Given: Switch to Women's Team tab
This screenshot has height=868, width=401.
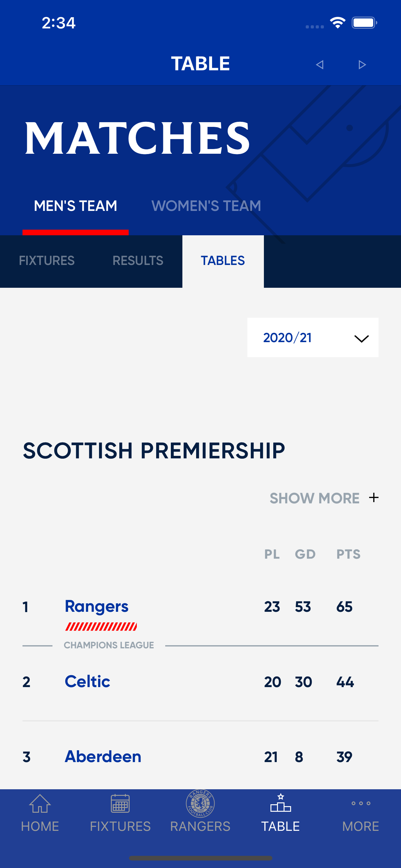Looking at the screenshot, I should coord(206,206).
